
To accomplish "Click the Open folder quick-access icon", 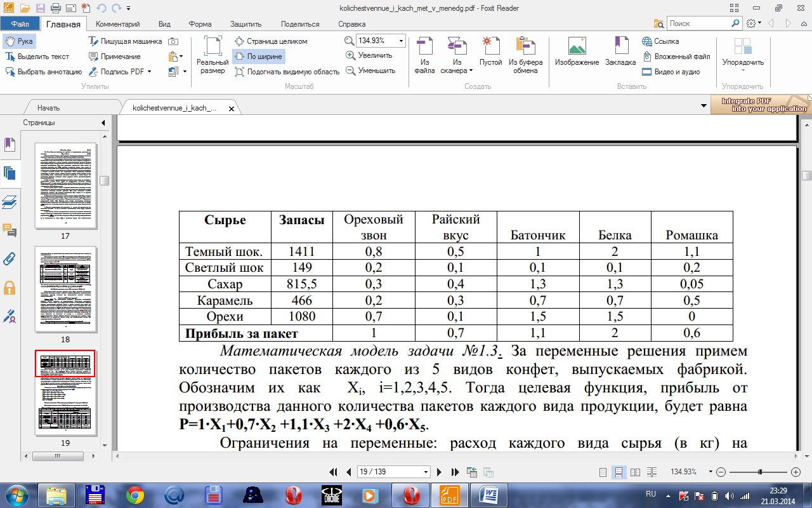I will pos(25,8).
